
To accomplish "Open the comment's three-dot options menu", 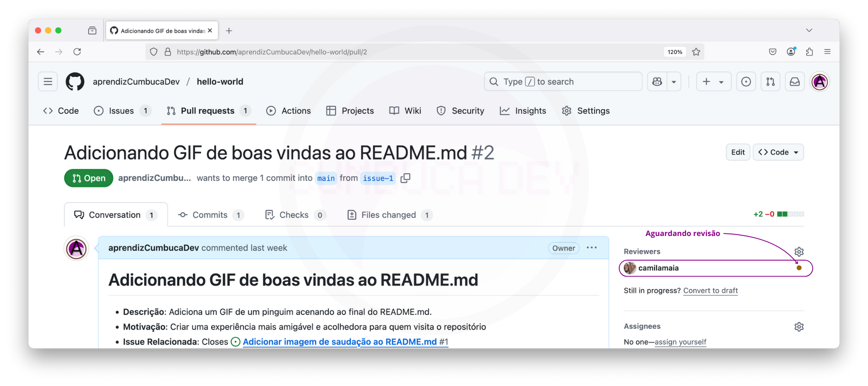I will (592, 248).
